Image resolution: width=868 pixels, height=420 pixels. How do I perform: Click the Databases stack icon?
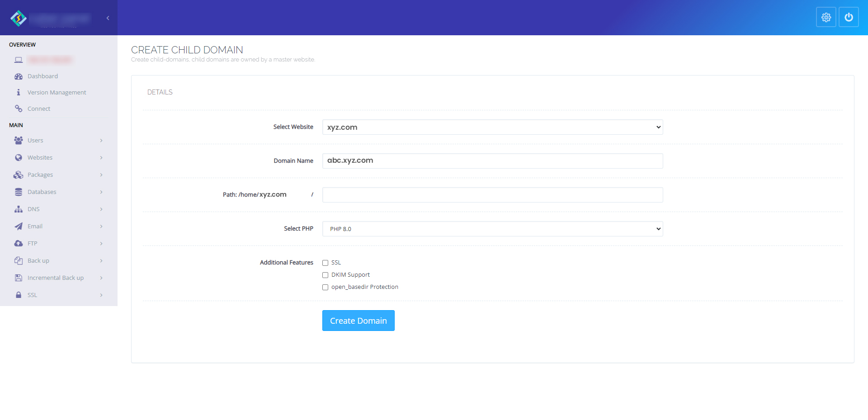[19, 192]
